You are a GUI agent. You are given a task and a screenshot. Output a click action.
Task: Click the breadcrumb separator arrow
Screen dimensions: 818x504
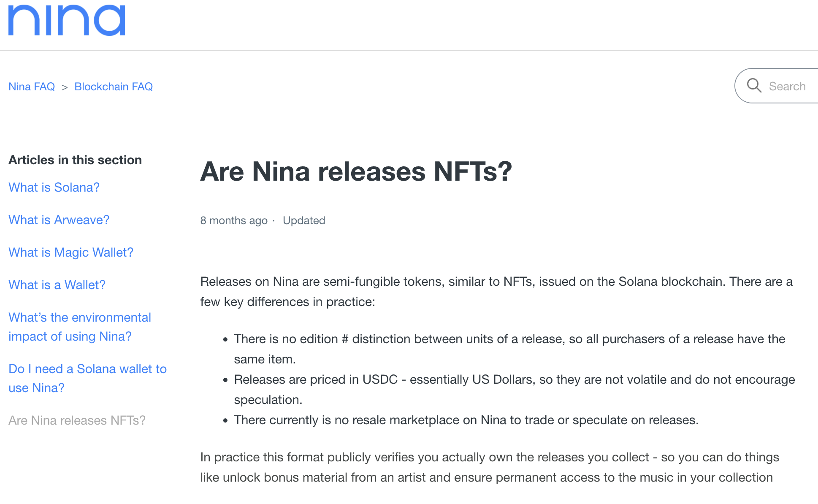coord(65,87)
